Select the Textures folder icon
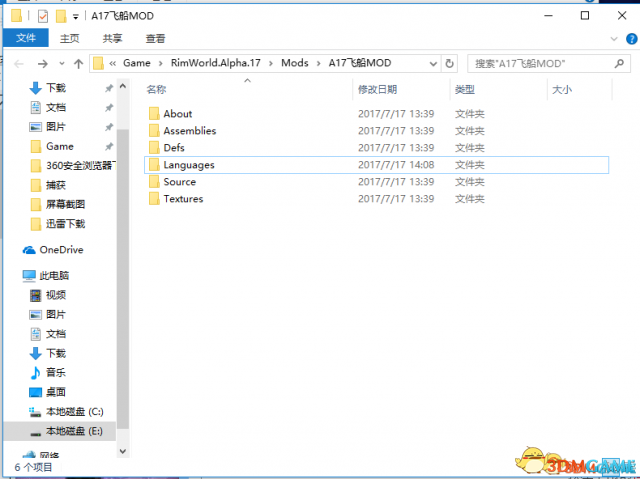640x479 pixels. tap(154, 198)
